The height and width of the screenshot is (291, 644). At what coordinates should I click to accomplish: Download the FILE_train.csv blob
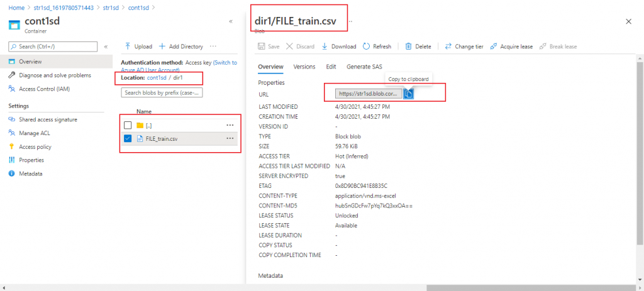click(338, 47)
